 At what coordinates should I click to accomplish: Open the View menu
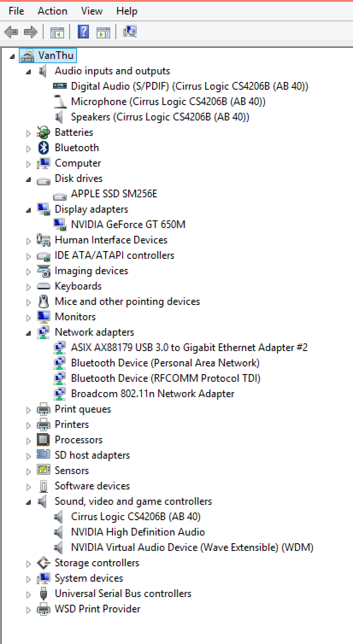click(91, 11)
